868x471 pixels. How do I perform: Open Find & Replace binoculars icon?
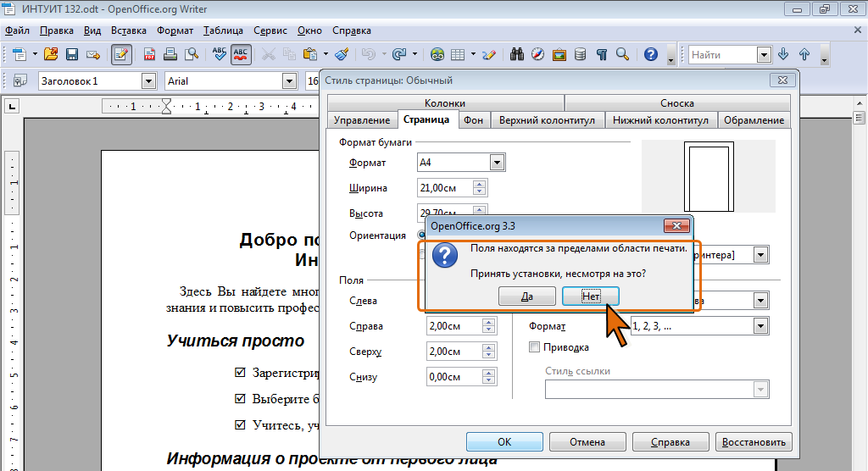coord(517,54)
